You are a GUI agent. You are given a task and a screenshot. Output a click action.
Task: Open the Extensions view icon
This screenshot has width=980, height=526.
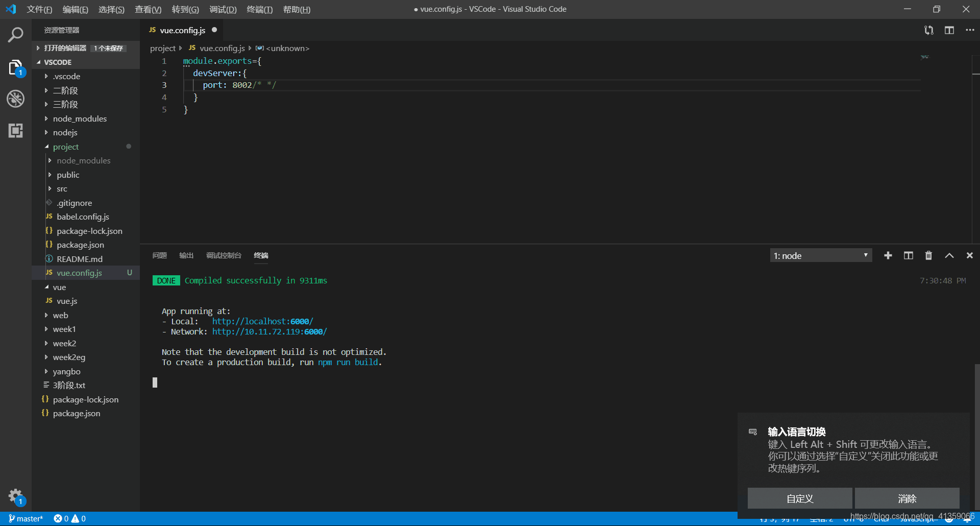point(15,131)
